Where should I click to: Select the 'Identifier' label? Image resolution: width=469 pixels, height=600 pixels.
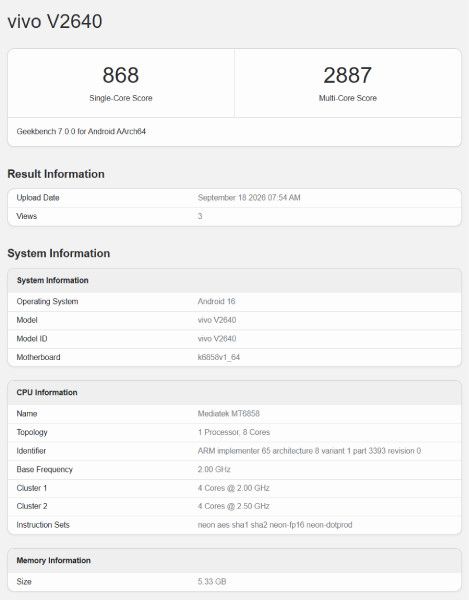[x=31, y=451]
